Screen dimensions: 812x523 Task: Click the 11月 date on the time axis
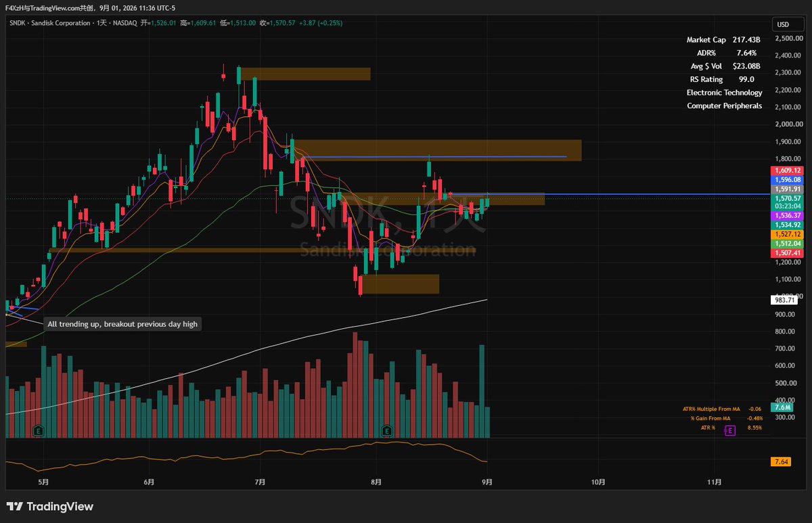pyautogui.click(x=714, y=482)
